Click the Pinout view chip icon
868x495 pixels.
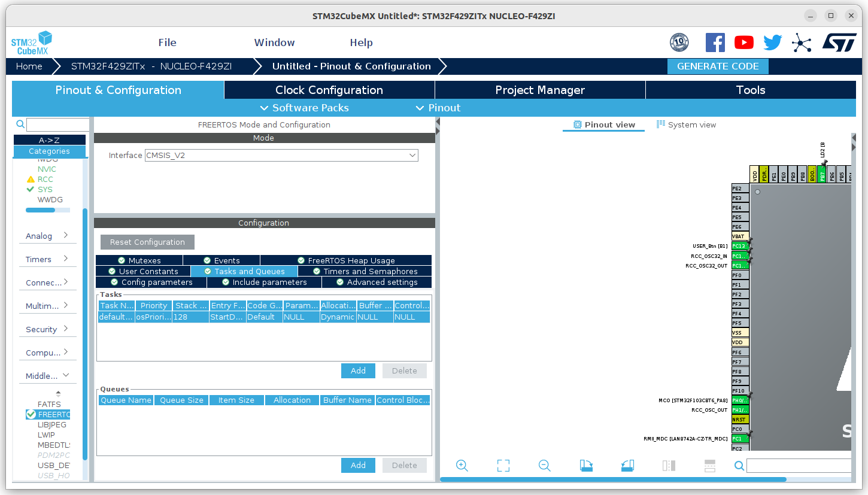click(578, 124)
